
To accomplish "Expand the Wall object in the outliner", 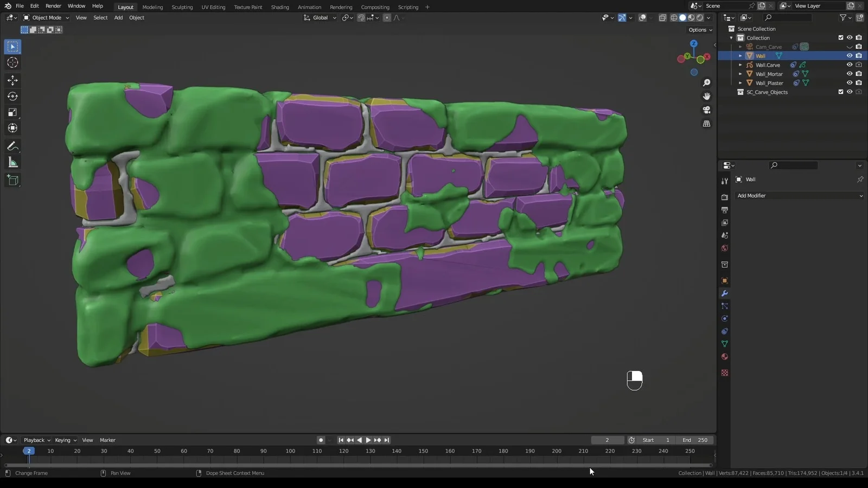I will pyautogui.click(x=740, y=55).
